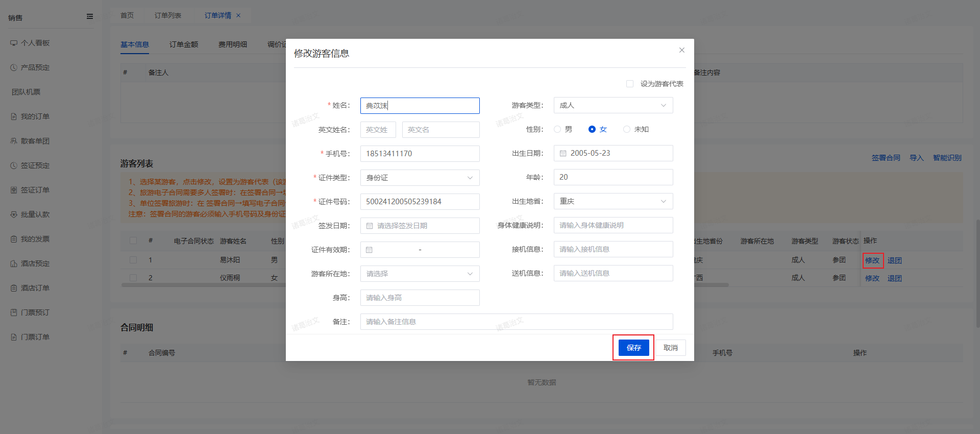This screenshot has height=434, width=980.
Task: Switch to the 订单金额 tab
Action: [x=184, y=44]
